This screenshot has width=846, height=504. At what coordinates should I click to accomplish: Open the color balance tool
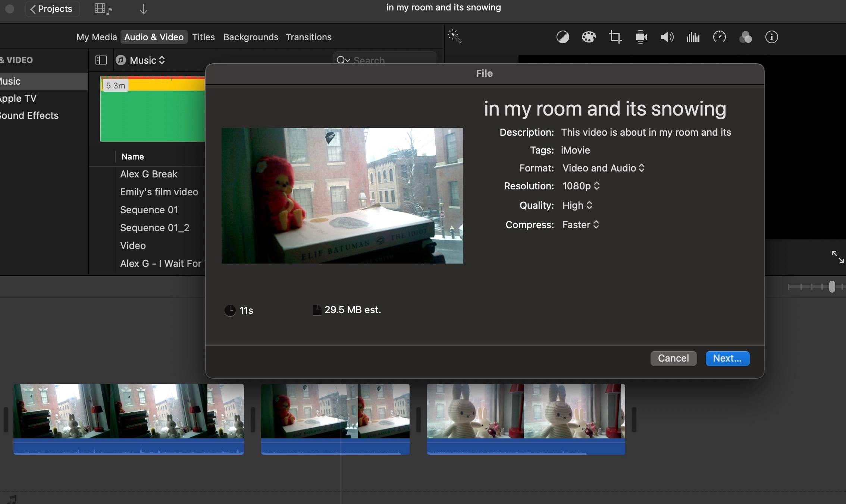[563, 37]
